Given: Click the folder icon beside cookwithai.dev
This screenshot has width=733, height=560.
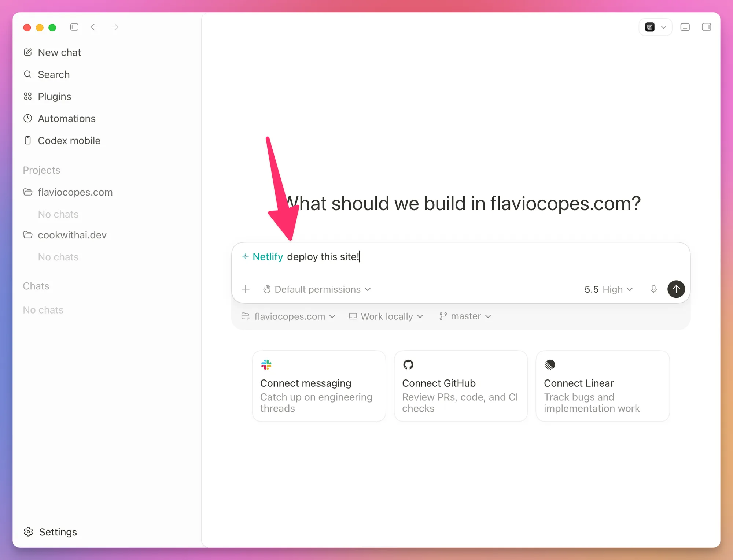Looking at the screenshot, I should (27, 234).
